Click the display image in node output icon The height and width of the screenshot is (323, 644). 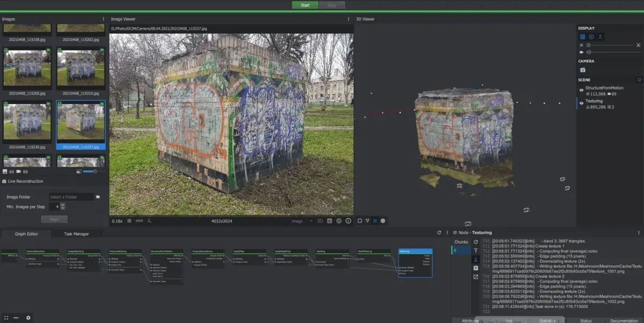click(x=320, y=221)
